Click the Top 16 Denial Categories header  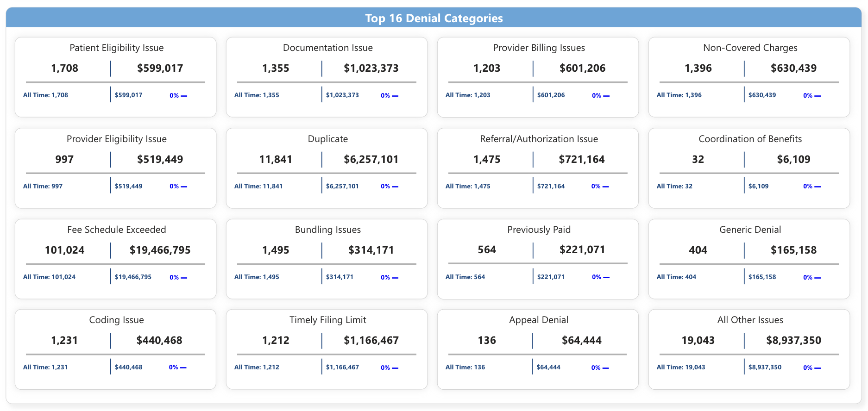pos(434,18)
